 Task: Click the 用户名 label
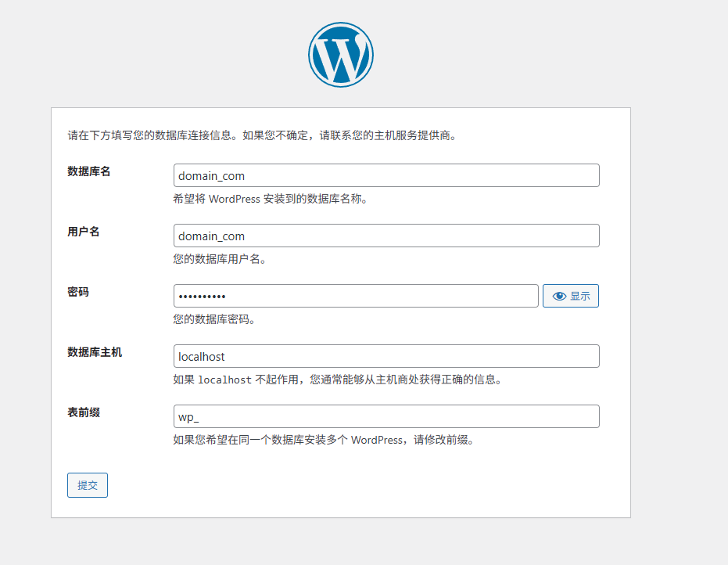point(84,232)
